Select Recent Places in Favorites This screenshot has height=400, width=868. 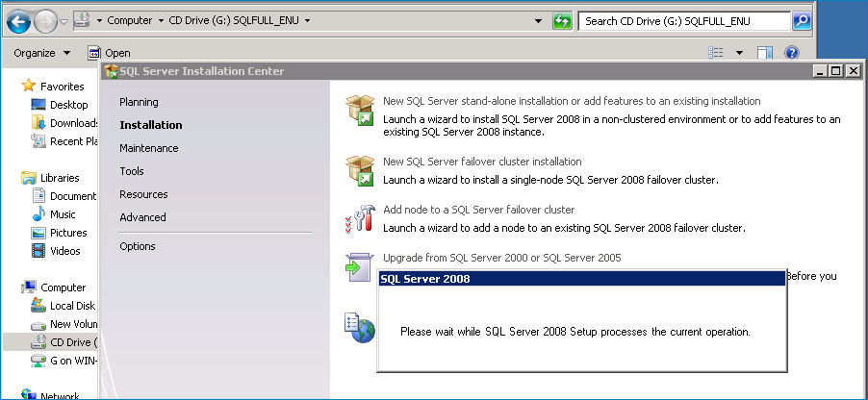click(x=74, y=141)
